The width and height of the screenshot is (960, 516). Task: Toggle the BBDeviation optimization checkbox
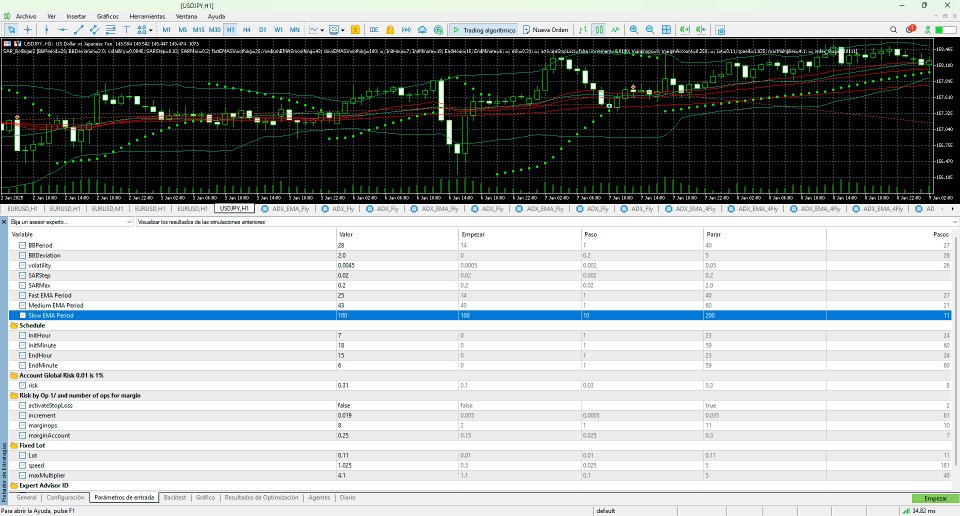pos(22,255)
